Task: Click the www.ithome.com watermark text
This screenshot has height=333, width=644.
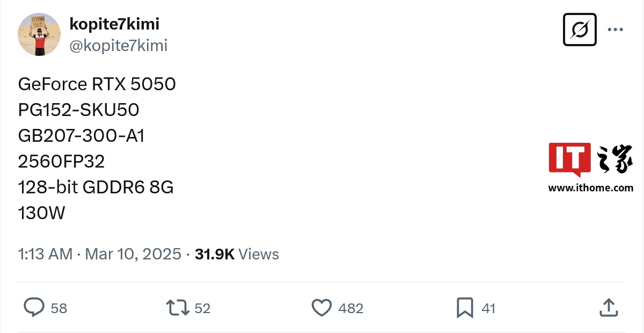Action: point(590,188)
